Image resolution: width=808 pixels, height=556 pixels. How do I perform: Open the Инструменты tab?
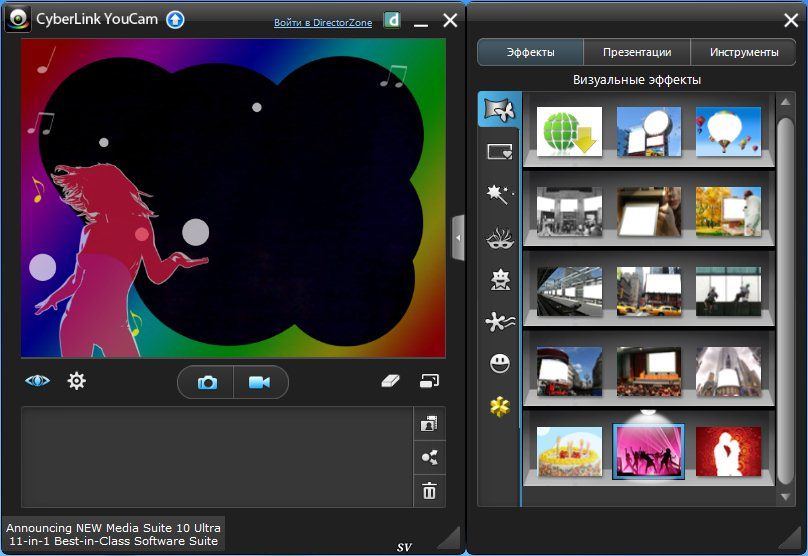tap(743, 52)
